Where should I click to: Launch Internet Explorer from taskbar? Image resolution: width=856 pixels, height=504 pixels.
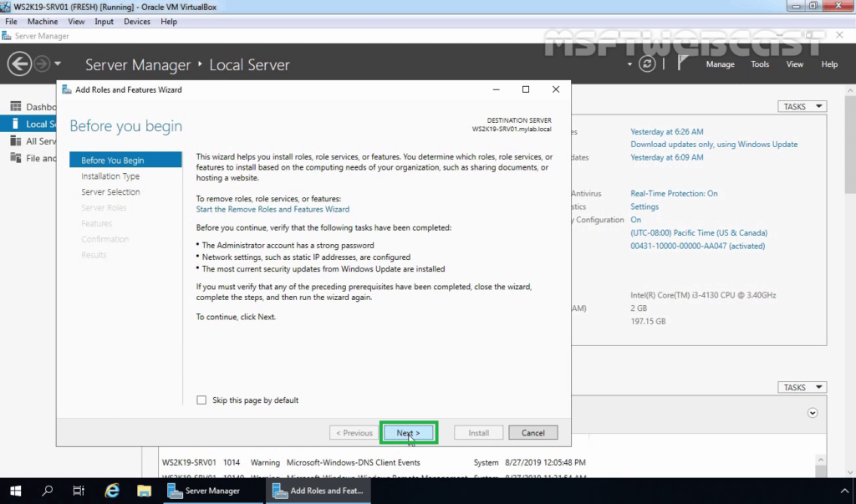coord(112,491)
